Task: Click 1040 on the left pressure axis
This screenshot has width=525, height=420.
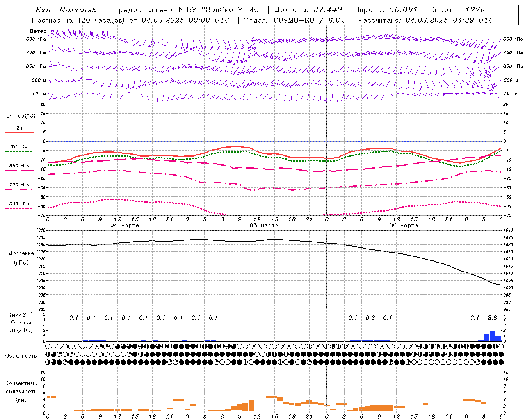Action: click(40, 231)
